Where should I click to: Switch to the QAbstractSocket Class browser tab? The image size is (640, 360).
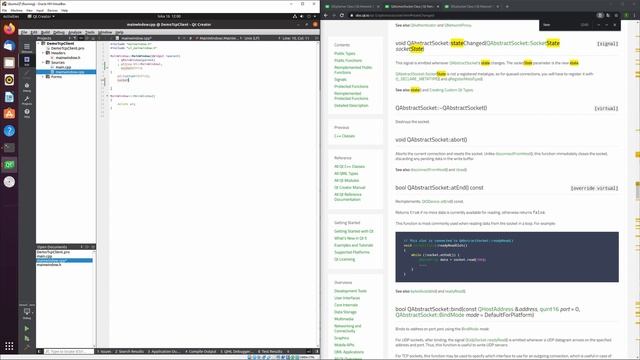tap(411, 7)
